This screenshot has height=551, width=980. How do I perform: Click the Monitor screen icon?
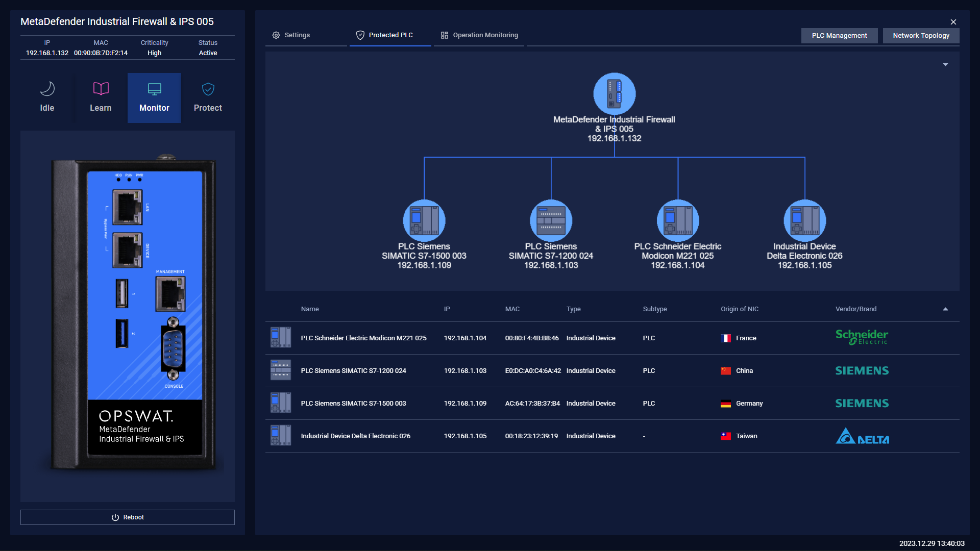(154, 89)
